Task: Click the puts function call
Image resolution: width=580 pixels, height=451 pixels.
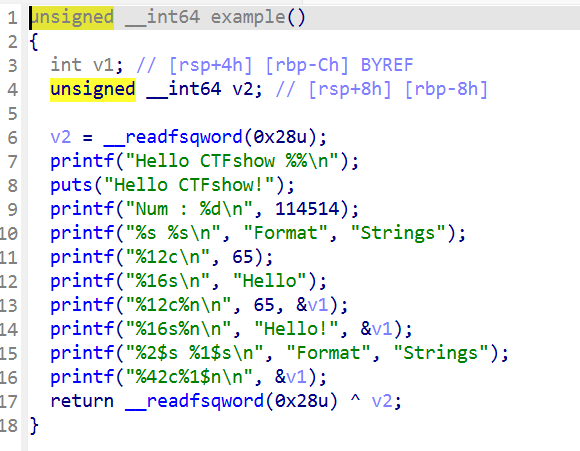Action: point(71,185)
